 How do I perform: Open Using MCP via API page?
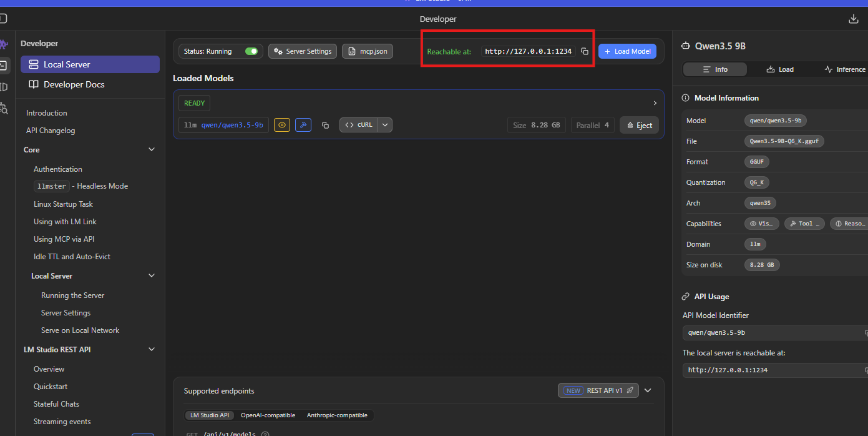pos(64,239)
